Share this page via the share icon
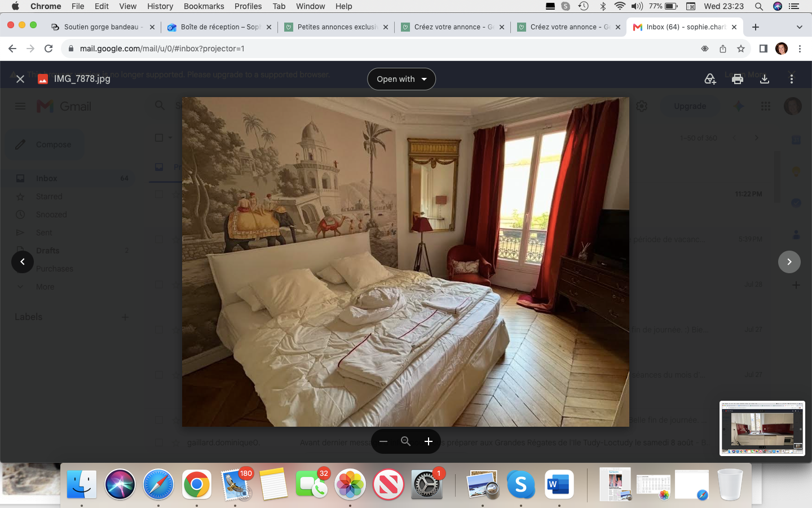Viewport: 812px width, 508px height. coord(723,49)
